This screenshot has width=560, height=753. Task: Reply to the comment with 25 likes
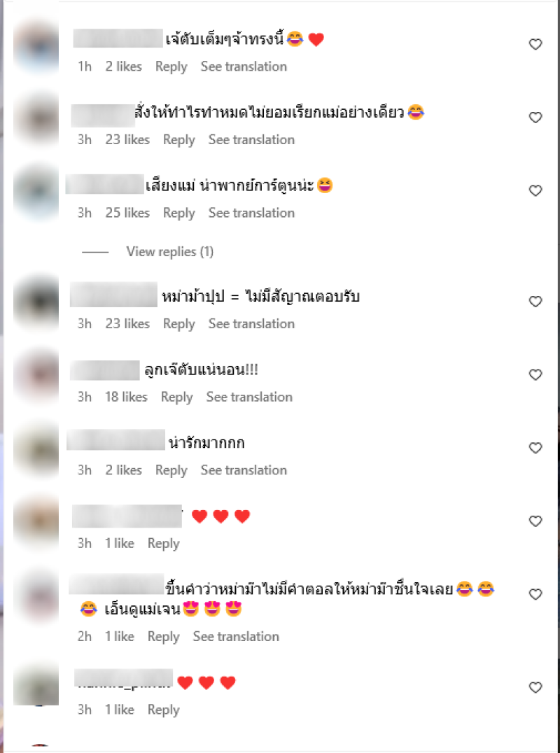point(178,213)
